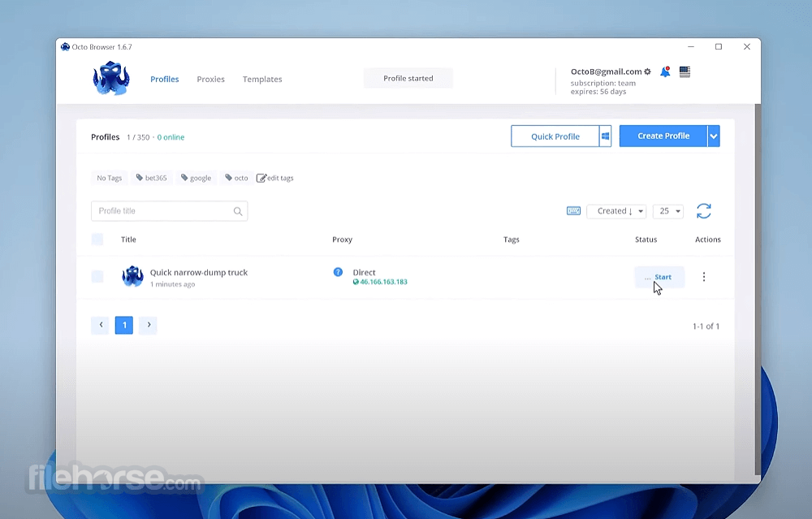The image size is (812, 519).
Task: Switch to the Profiles tab
Action: pos(165,79)
